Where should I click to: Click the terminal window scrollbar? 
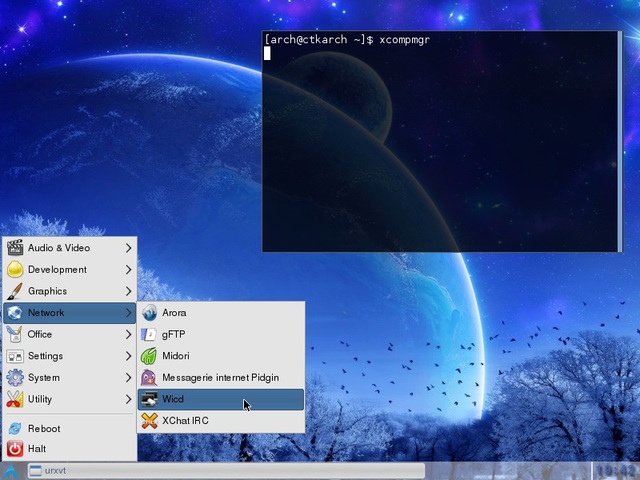(620, 141)
